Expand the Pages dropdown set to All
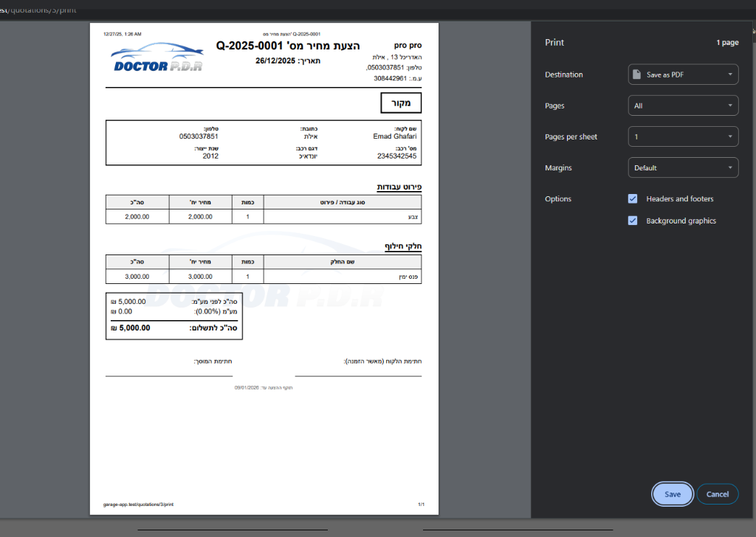 coord(683,105)
